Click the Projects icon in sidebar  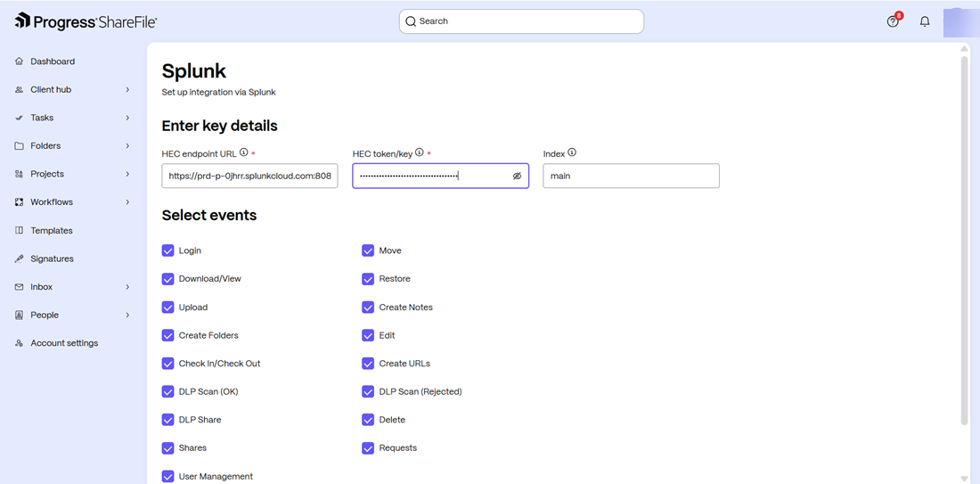click(19, 174)
